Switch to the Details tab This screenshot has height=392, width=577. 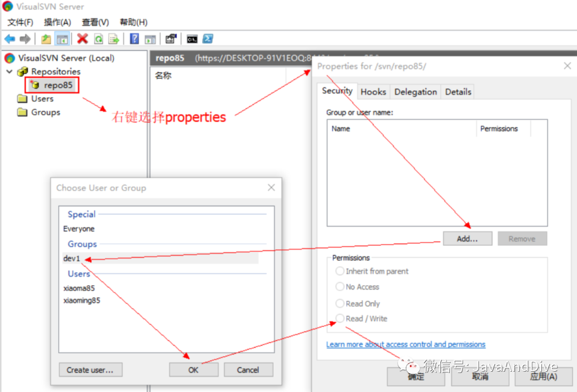(458, 92)
